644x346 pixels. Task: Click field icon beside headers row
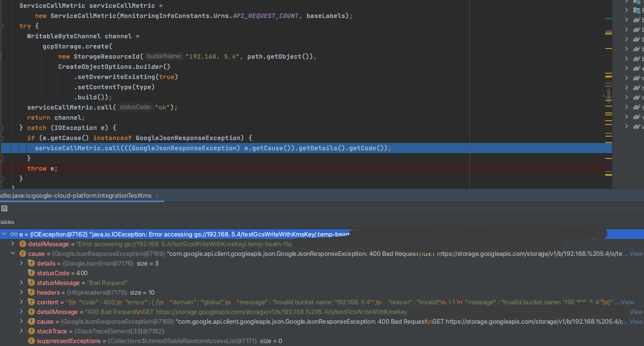[31, 292]
